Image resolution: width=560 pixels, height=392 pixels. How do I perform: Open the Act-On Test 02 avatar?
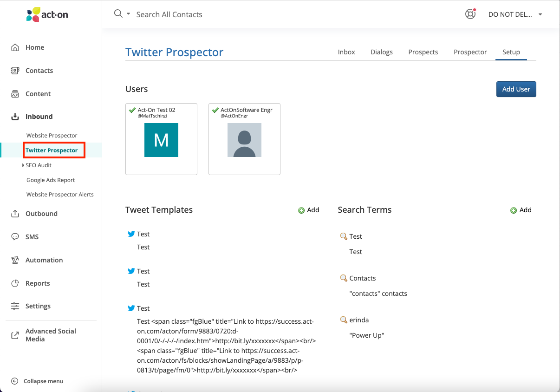click(161, 140)
